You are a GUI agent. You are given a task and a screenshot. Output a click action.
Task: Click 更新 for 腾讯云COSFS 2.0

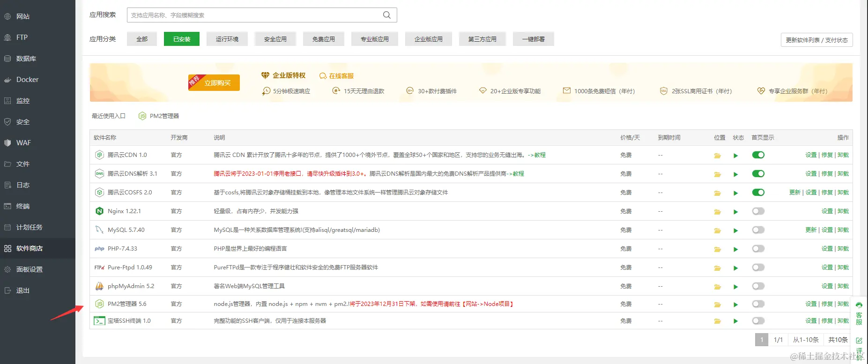tap(795, 193)
